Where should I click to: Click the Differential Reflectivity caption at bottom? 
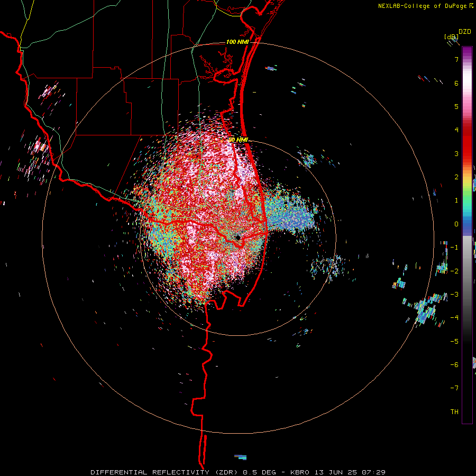pos(238,472)
